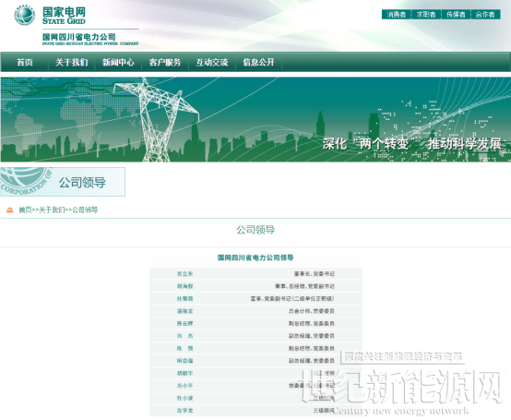Screen dimensions: 511x420
Task: Click the 传媒者 button at top right
Action: click(x=456, y=15)
